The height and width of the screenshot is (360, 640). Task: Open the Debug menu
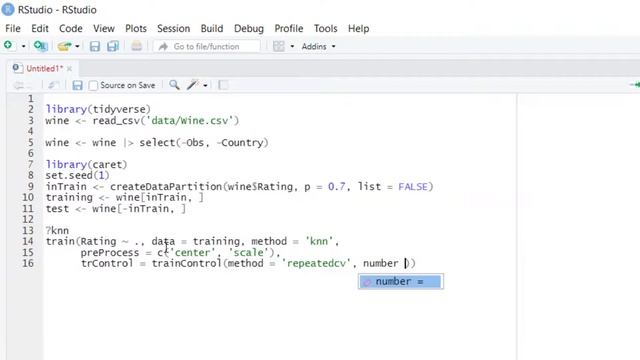249,29
